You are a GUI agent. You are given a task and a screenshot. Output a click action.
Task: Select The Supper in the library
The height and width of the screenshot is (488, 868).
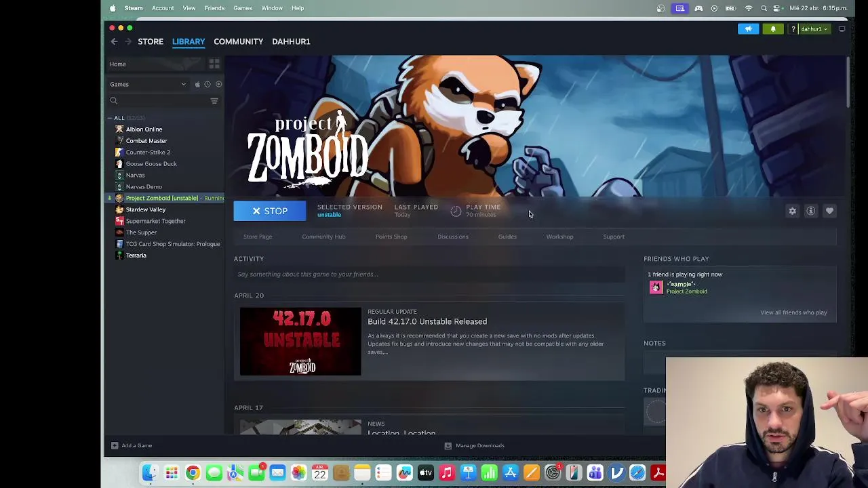pos(141,232)
